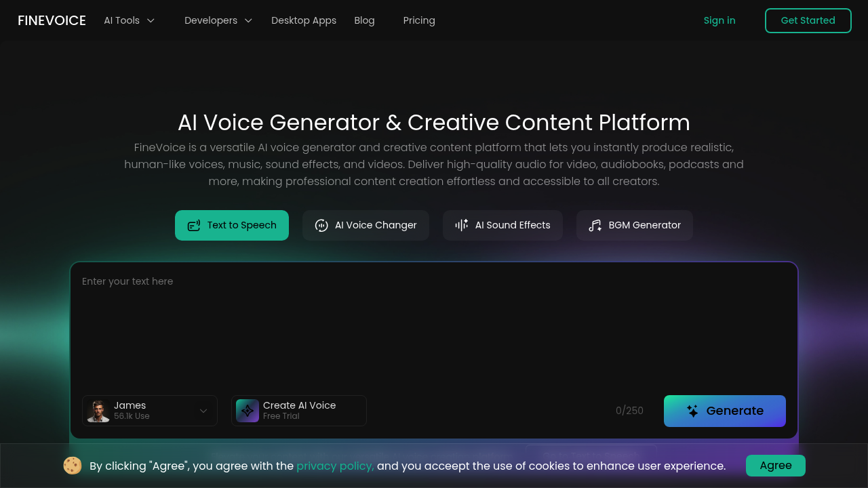Open the Developers dropdown
This screenshot has width=868, height=488.
(218, 20)
